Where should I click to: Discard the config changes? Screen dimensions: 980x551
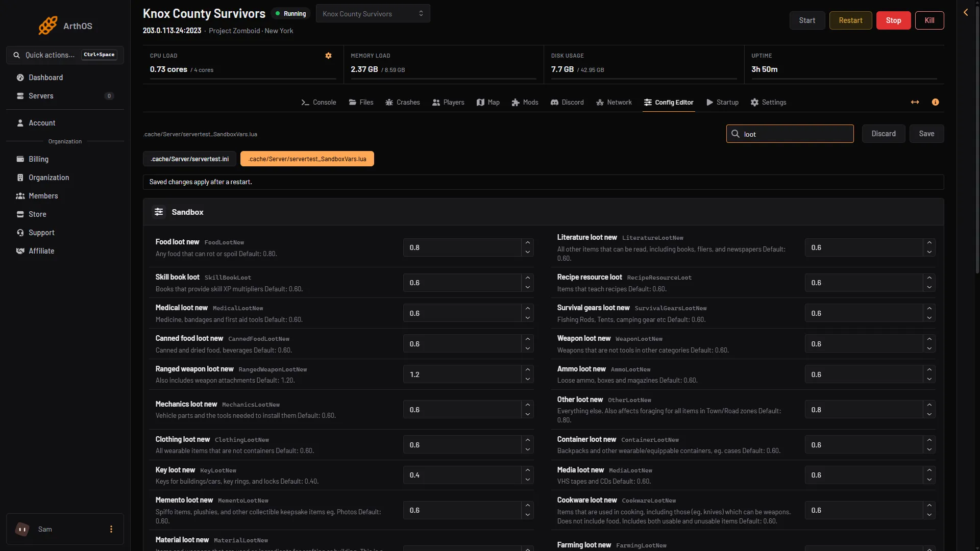tap(884, 134)
